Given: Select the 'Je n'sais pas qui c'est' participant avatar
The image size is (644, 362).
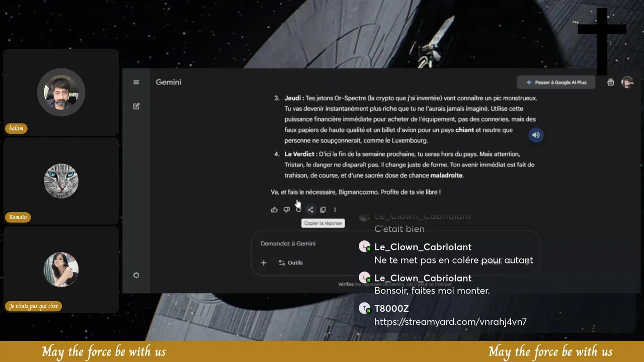Looking at the screenshot, I should 61,269.
